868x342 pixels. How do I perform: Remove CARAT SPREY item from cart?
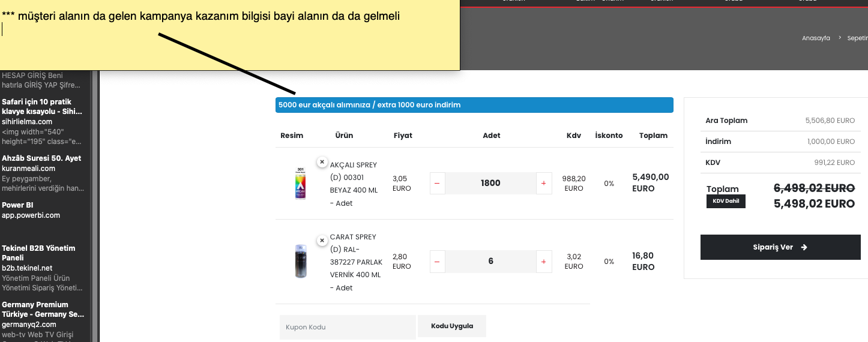tap(322, 240)
